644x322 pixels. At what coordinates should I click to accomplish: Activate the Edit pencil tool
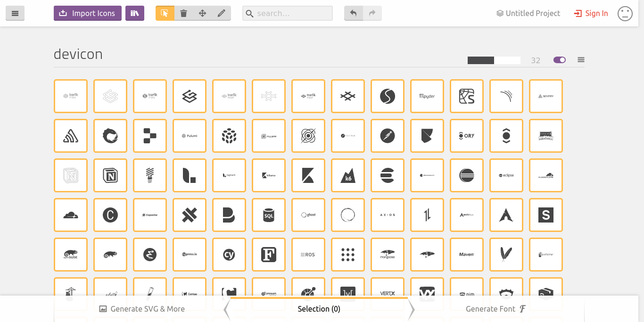tap(222, 13)
